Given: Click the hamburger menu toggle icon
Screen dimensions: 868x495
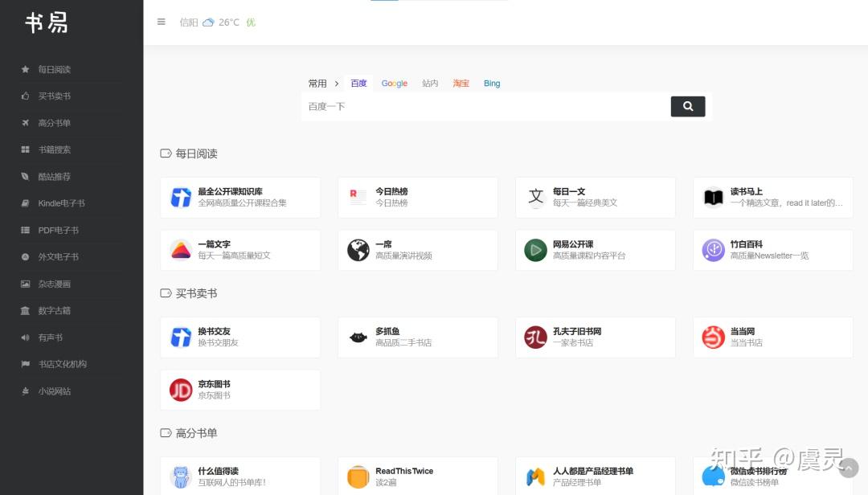Looking at the screenshot, I should click(x=161, y=22).
